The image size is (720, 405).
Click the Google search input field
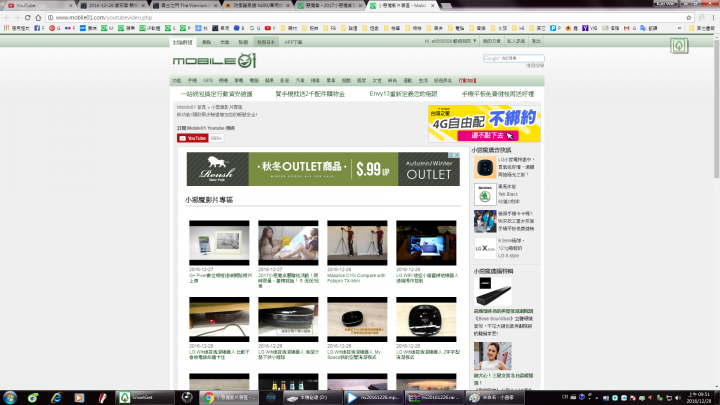click(x=513, y=58)
